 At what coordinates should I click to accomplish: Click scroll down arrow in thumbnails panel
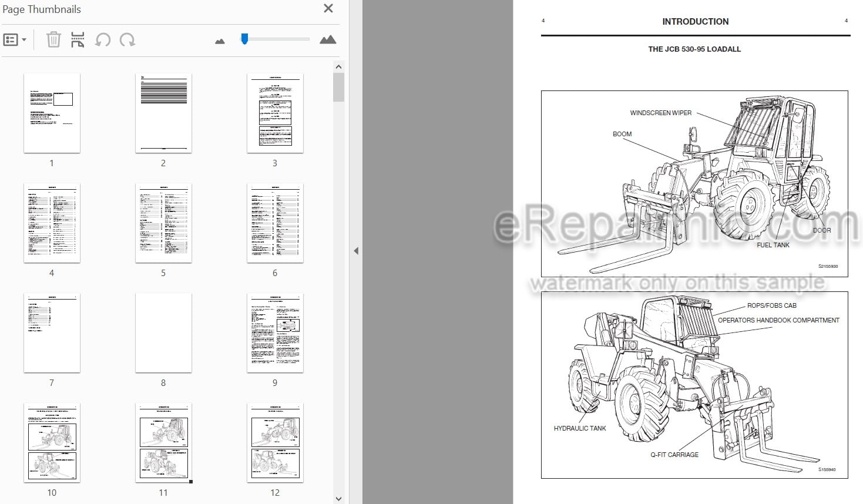(338, 499)
